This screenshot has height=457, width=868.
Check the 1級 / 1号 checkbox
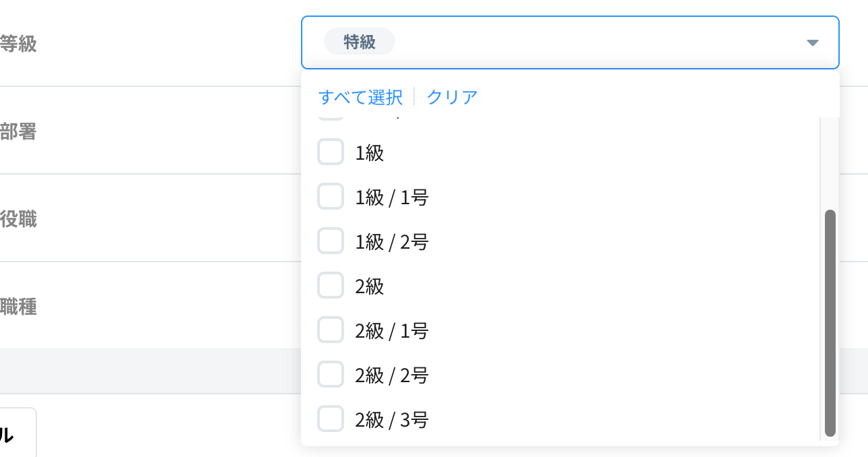pos(331,197)
